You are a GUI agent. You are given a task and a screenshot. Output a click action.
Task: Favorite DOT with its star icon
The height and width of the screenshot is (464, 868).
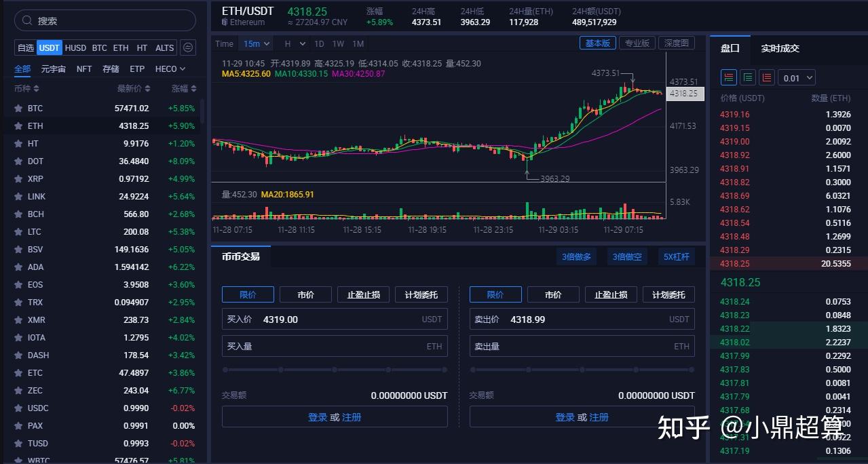click(18, 161)
